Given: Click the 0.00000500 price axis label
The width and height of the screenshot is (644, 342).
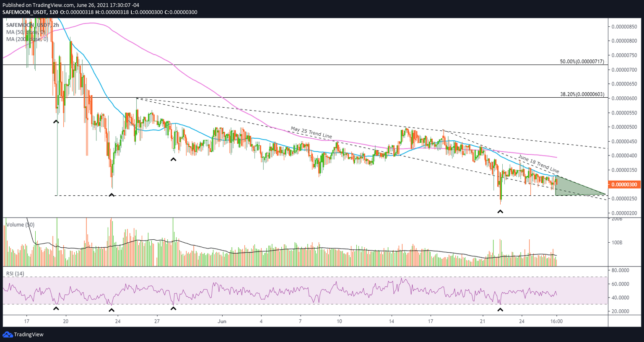Looking at the screenshot, I should [624, 127].
